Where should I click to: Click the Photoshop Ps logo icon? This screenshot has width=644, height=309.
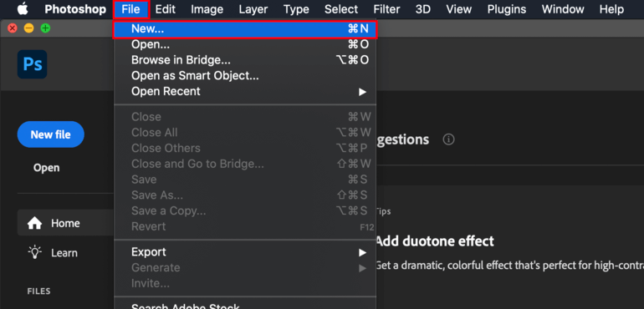click(x=32, y=64)
